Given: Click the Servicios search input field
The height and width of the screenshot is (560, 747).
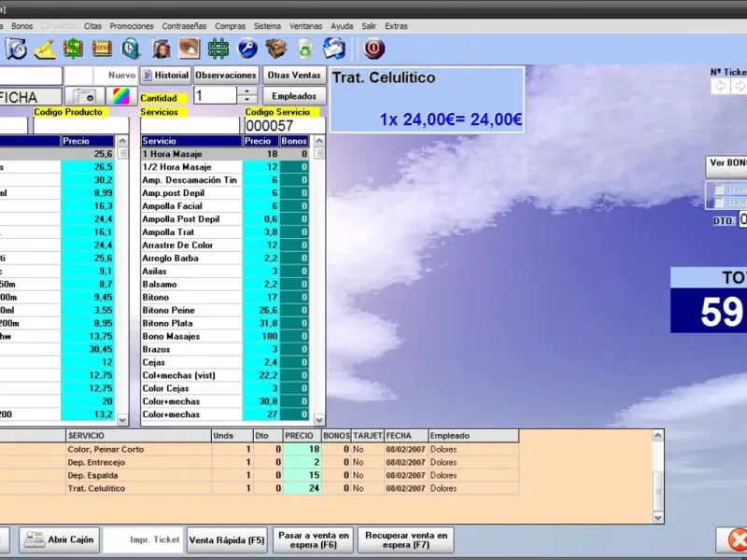Looking at the screenshot, I should (x=190, y=126).
